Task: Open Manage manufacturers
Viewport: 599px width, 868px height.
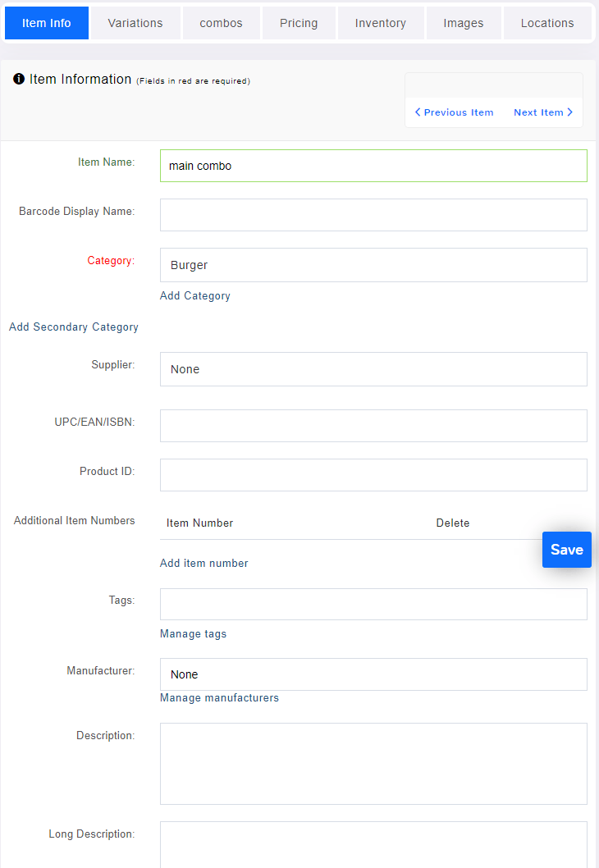Action: (x=219, y=697)
